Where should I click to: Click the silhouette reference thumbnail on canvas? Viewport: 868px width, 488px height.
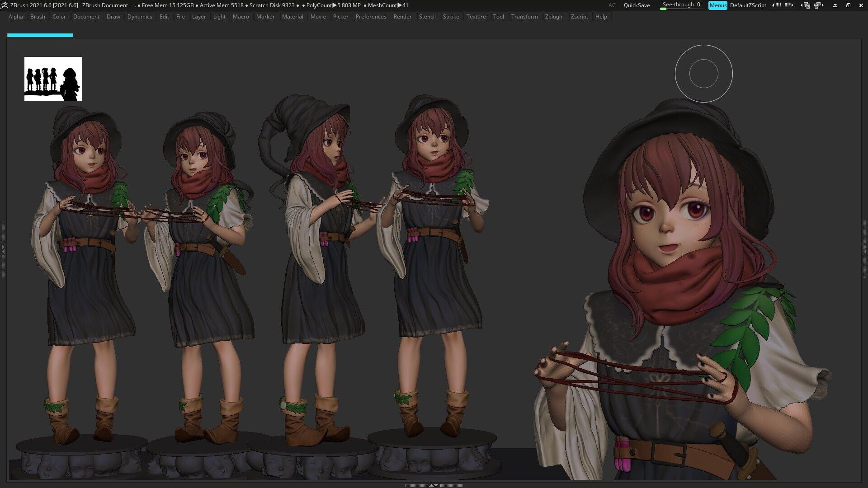[53, 79]
